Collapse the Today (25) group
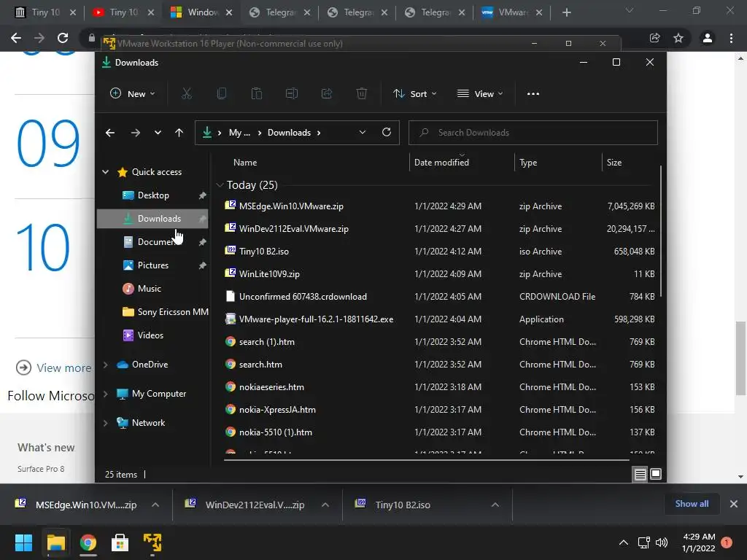The image size is (747, 560). coord(220,184)
